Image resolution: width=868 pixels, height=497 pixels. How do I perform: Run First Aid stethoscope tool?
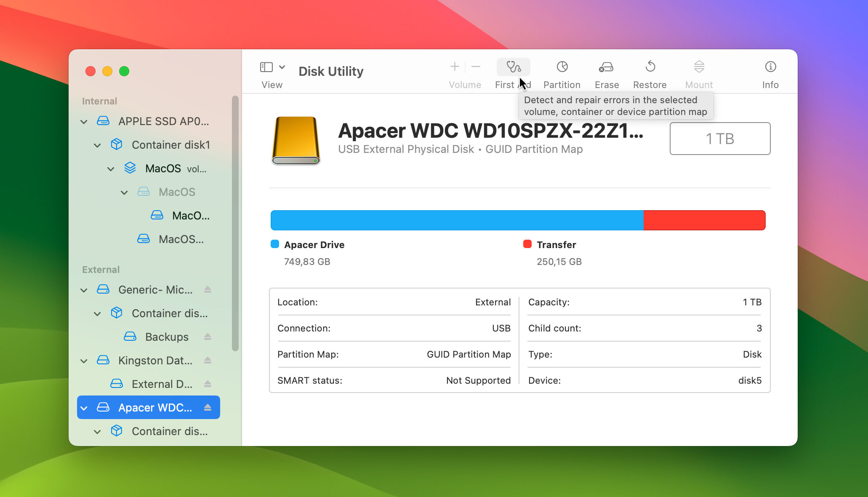[513, 67]
